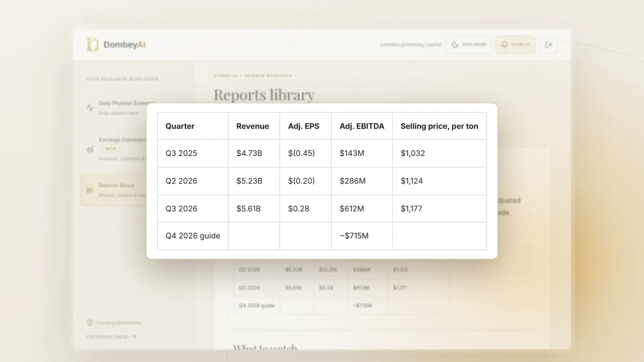Screen dimensions: 644x362
Task: Click the Earnings Conviction chart icon
Action: pyautogui.click(x=90, y=149)
